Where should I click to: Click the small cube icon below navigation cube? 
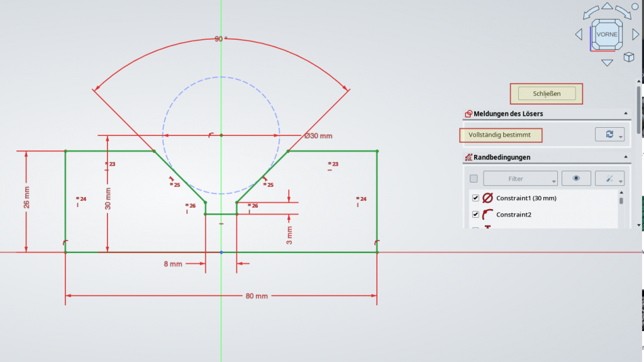[628, 57]
